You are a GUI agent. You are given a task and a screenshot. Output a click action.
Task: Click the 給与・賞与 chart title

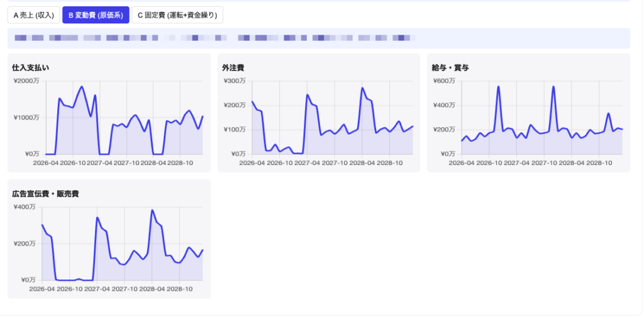pos(450,68)
